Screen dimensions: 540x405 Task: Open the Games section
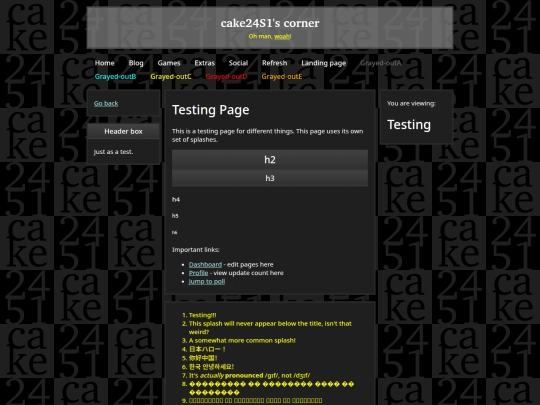(169, 63)
